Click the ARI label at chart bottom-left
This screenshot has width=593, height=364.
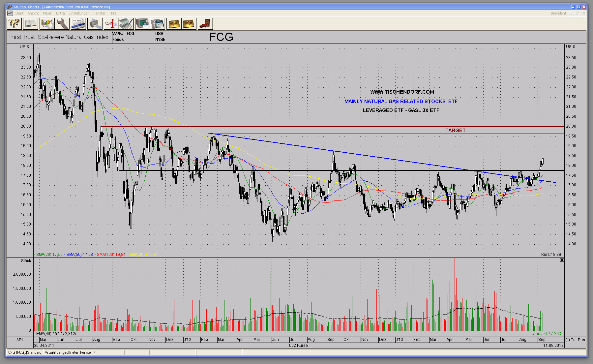tap(20, 340)
